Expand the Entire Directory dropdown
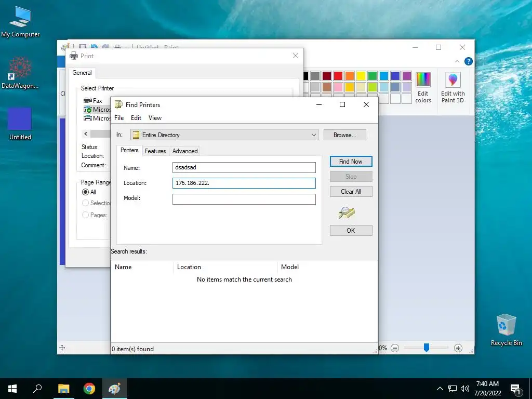The height and width of the screenshot is (399, 532). pos(313,135)
